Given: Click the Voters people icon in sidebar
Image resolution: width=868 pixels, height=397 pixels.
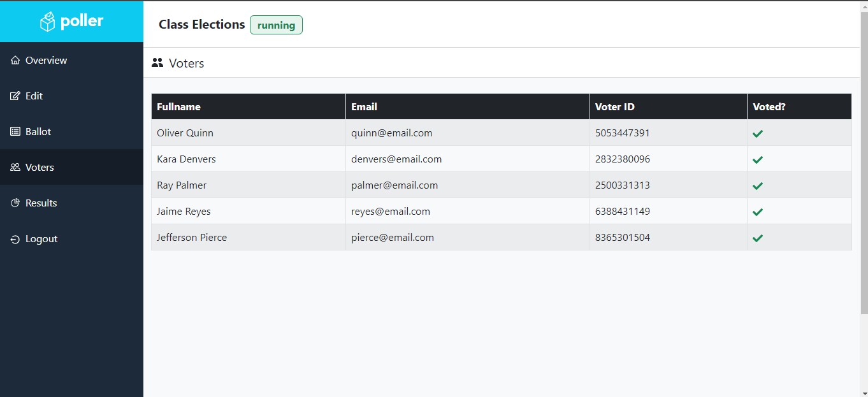Looking at the screenshot, I should (15, 167).
